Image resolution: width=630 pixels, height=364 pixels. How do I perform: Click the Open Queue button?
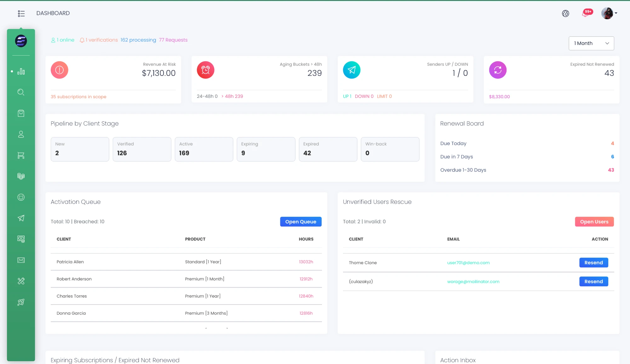click(301, 221)
